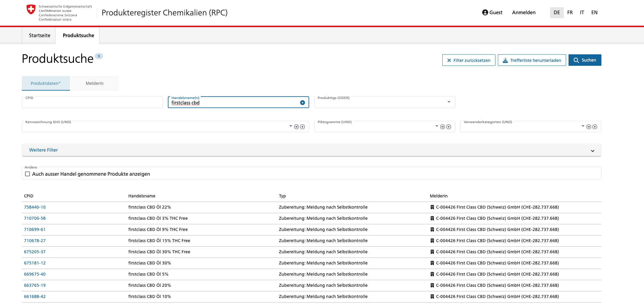The height and width of the screenshot is (304, 644).
Task: Enable showing products withdrawn from trade
Action: (x=27, y=174)
